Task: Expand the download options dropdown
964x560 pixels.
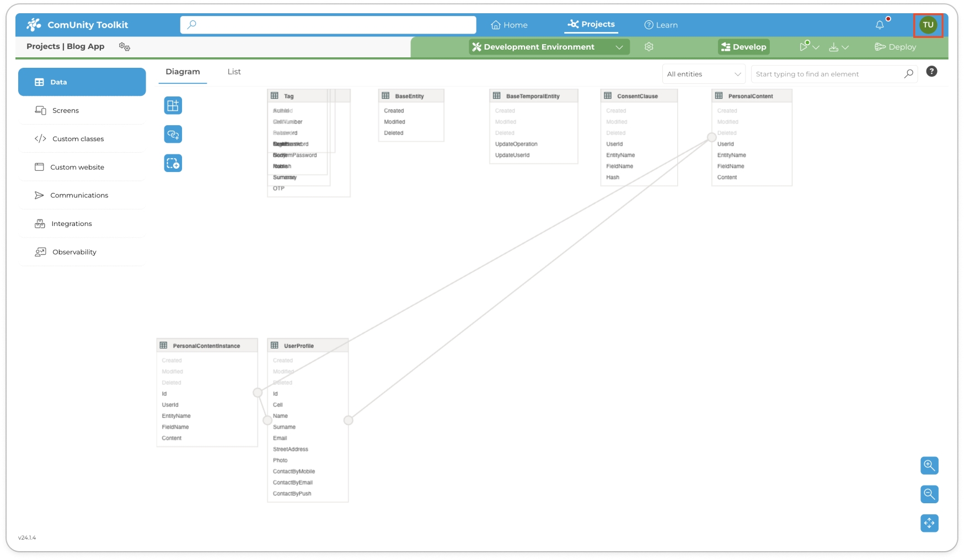Action: [838, 47]
